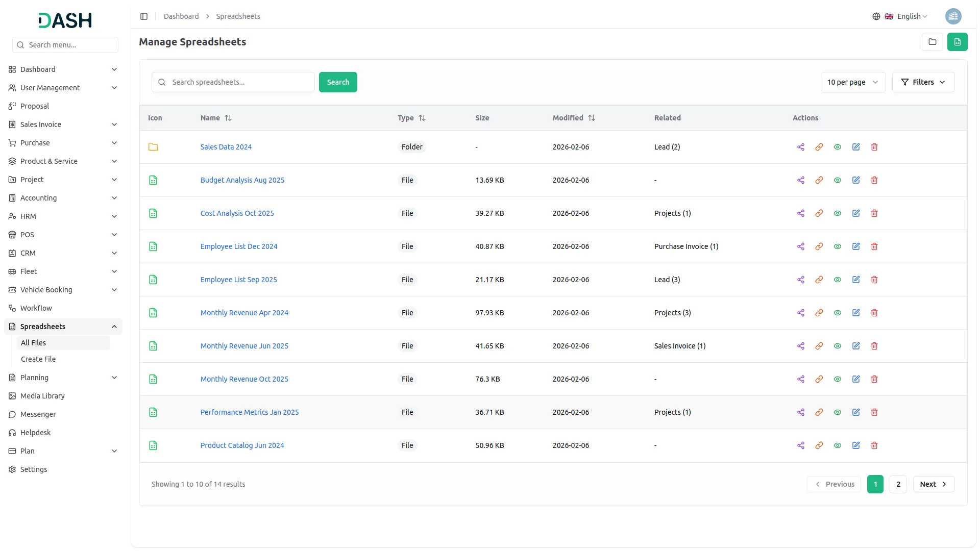Open the user avatar at top right
The image size is (980, 551).
953,16
